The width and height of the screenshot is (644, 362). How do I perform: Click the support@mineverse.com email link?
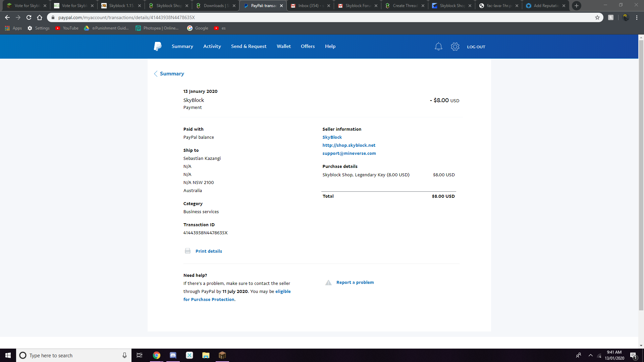pos(349,153)
